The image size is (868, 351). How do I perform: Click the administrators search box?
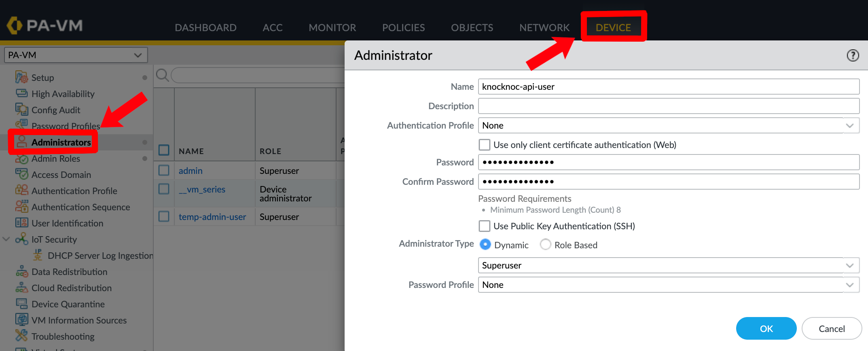pos(258,75)
